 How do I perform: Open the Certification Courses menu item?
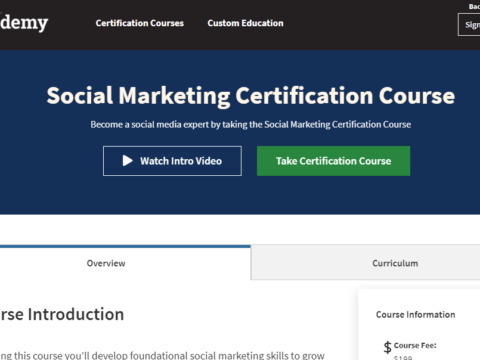click(x=140, y=23)
